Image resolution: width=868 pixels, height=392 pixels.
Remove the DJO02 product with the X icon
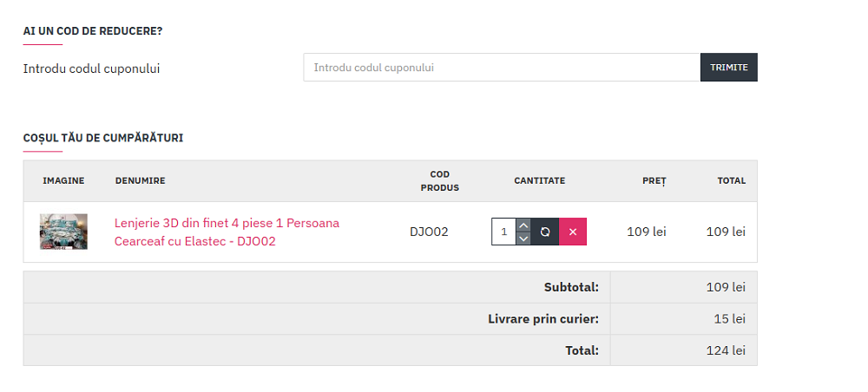click(x=573, y=232)
